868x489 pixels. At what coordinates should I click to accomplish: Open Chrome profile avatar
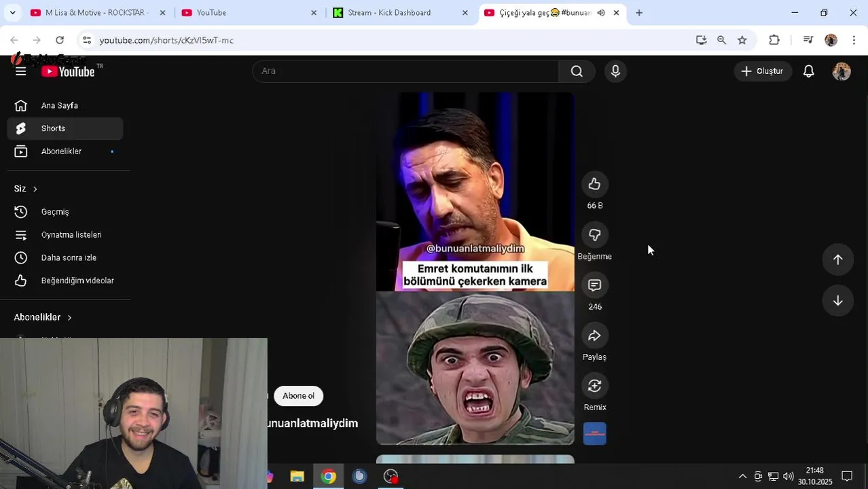831,40
